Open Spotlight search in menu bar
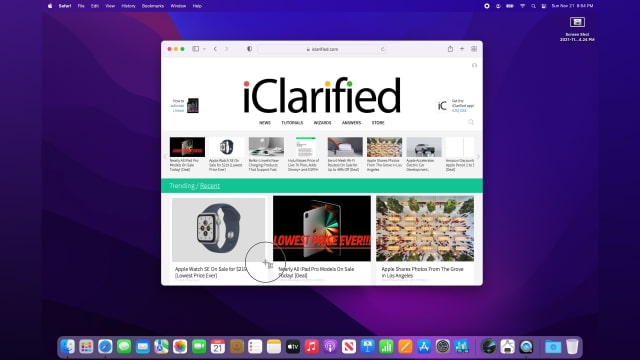Image resolution: width=640 pixels, height=360 pixels. 533,6
